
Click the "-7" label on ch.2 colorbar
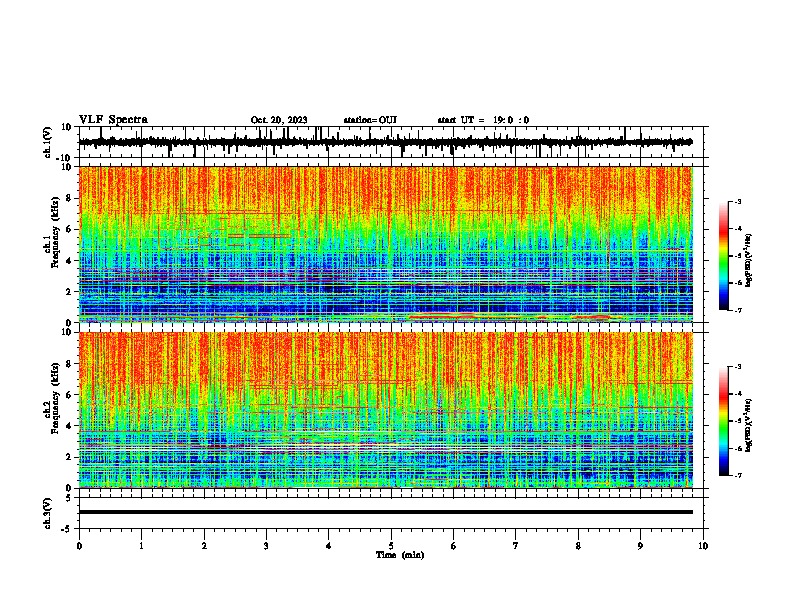pyautogui.click(x=737, y=476)
